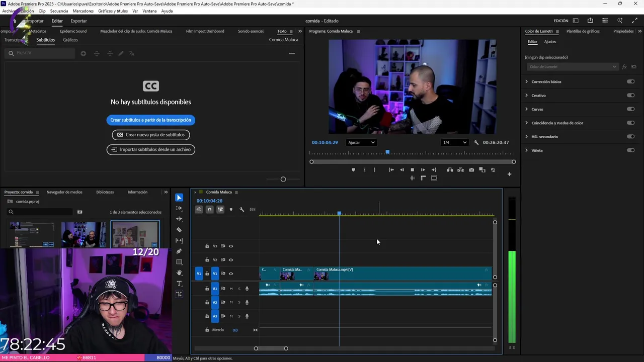Viewport: 644px width, 362px height.
Task: Click Crear subtítulos a partir de la transcripción
Action: (x=151, y=120)
